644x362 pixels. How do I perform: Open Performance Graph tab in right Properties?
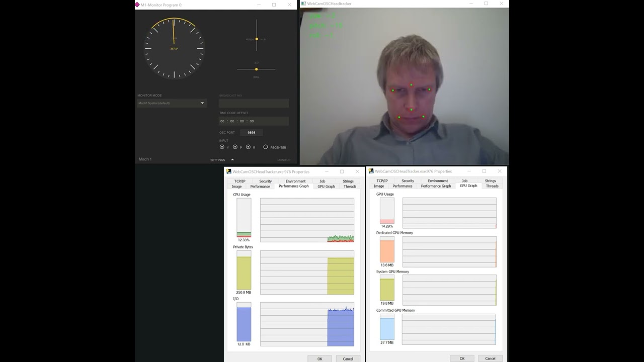point(436,186)
